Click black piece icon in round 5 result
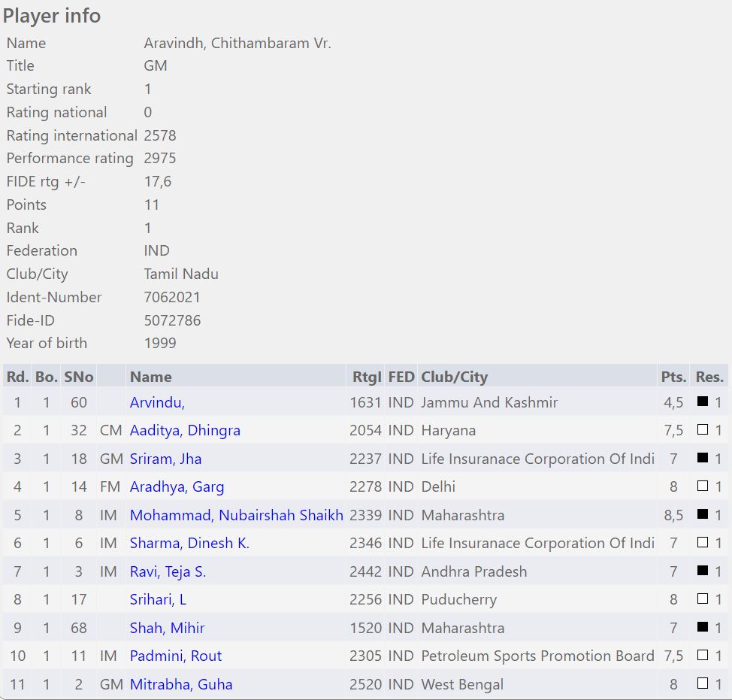This screenshot has width=732, height=700. click(703, 516)
